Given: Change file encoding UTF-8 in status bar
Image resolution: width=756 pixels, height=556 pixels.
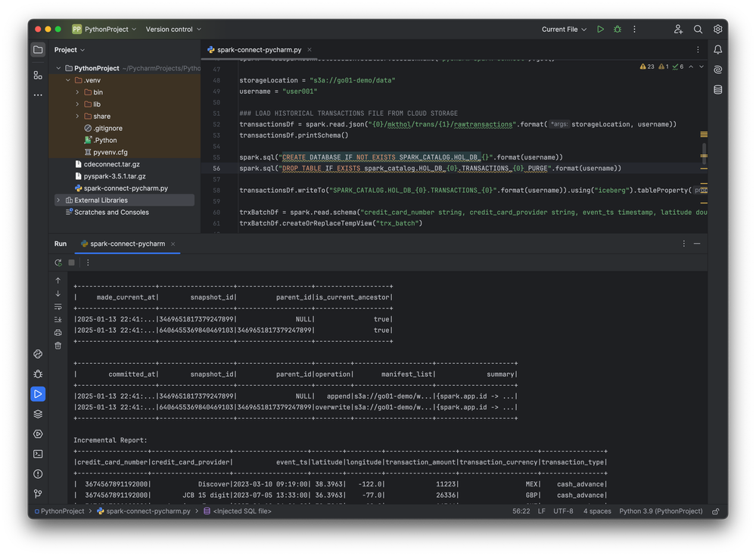Looking at the screenshot, I should pyautogui.click(x=563, y=511).
